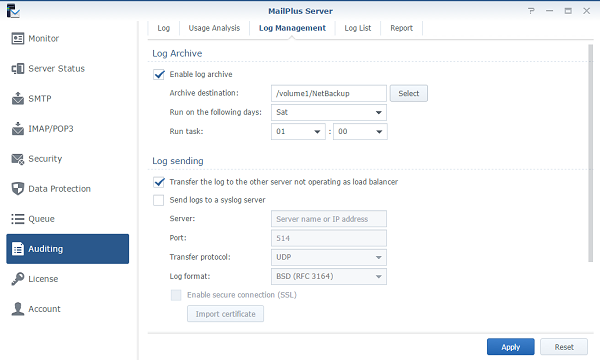Uncheck Enable log archive
The height and width of the screenshot is (360, 600).
159,74
